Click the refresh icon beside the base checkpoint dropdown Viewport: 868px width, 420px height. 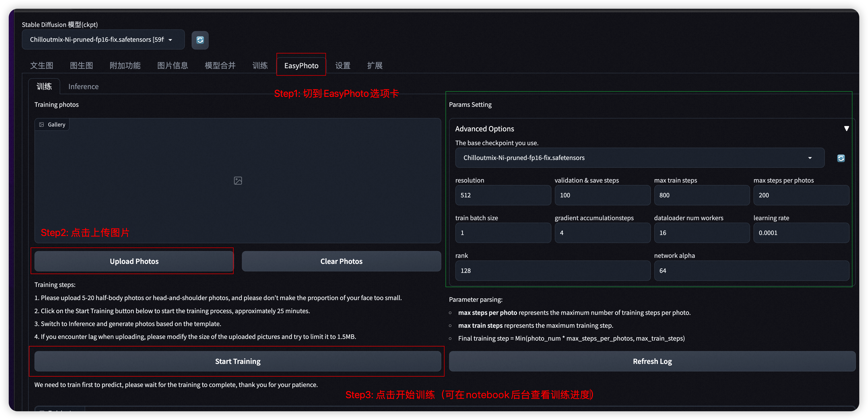click(x=841, y=158)
